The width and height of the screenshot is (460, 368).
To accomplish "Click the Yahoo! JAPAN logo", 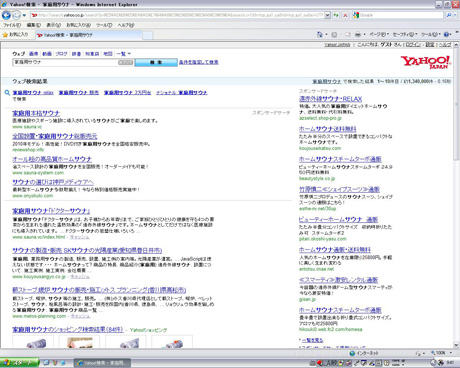I will pyautogui.click(x=426, y=62).
